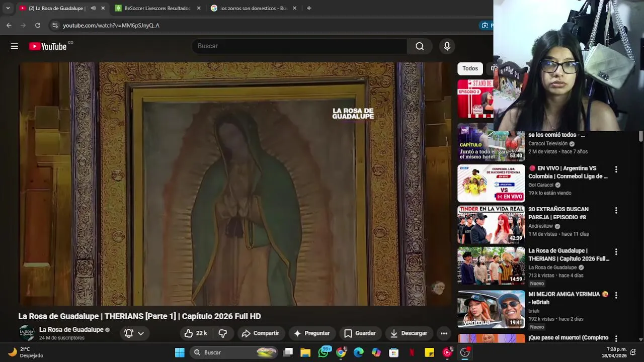Open options for Argentina VS Colombia video

coord(616,169)
